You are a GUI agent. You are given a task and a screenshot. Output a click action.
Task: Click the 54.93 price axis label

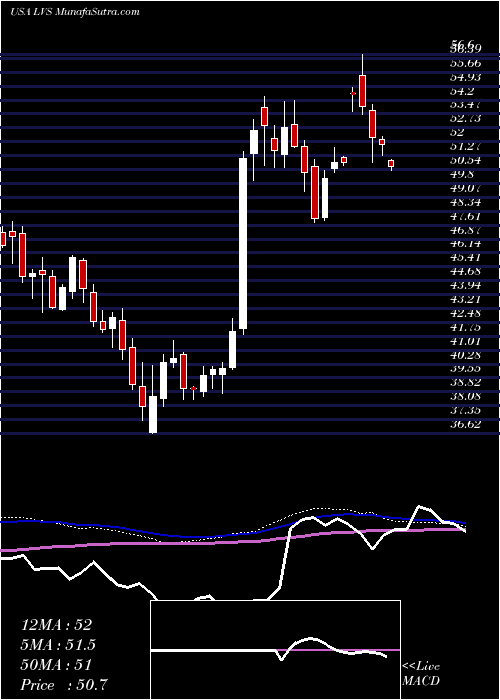[x=466, y=77]
